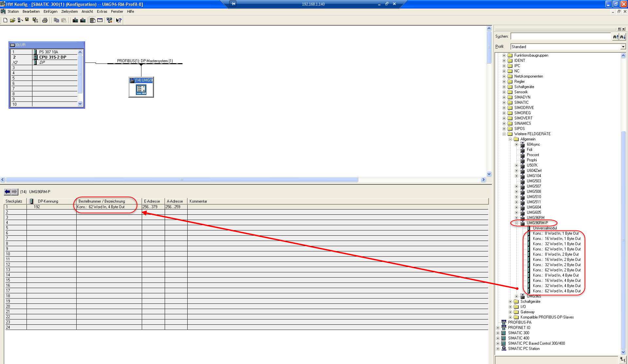Click the context help arrow icon
This screenshot has width=628, height=364.
tap(119, 20)
